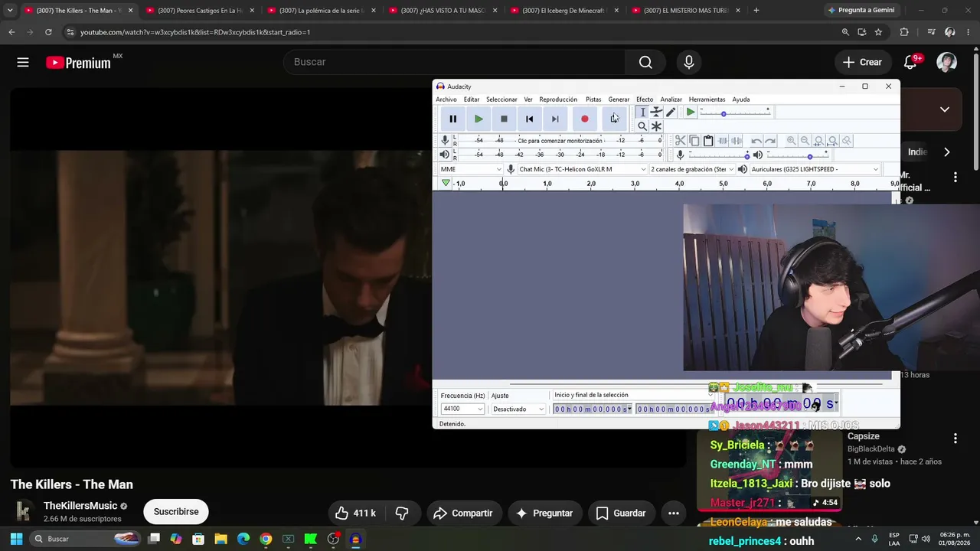980x551 pixels.
Task: Click the Compartir share button
Action: (x=464, y=513)
